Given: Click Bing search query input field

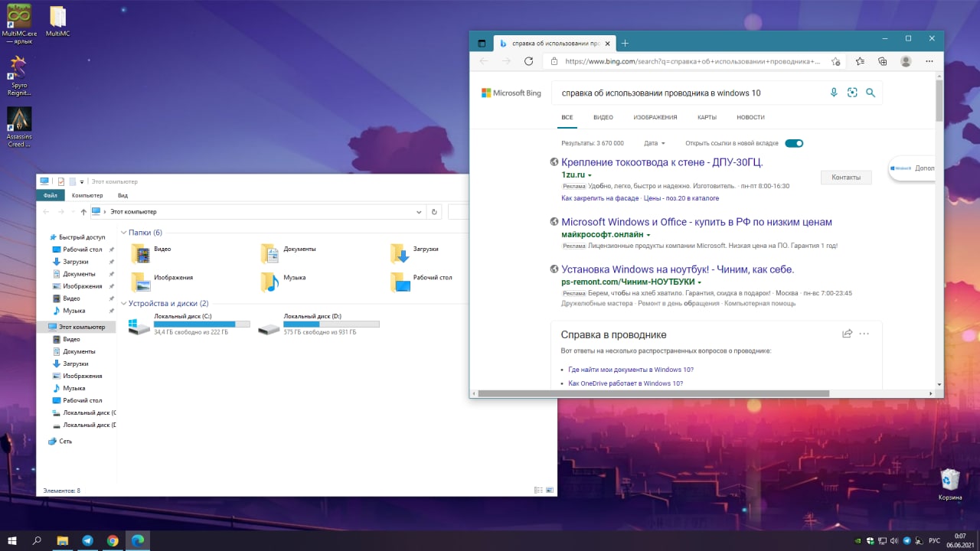Looking at the screenshot, I should click(689, 93).
